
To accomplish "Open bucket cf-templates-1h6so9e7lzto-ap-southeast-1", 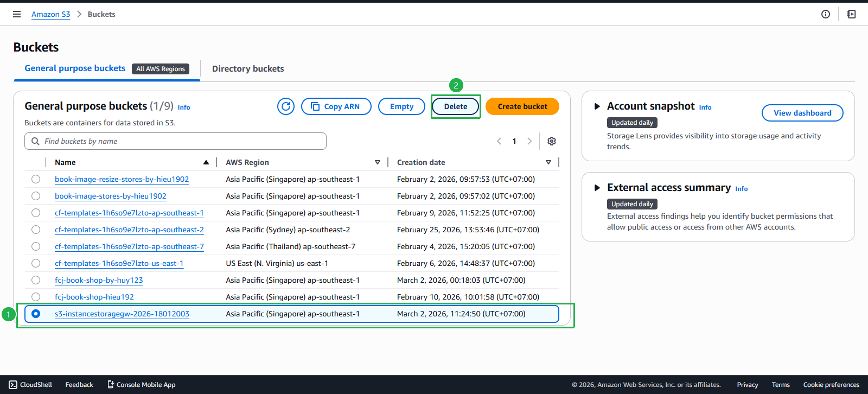I will (129, 213).
